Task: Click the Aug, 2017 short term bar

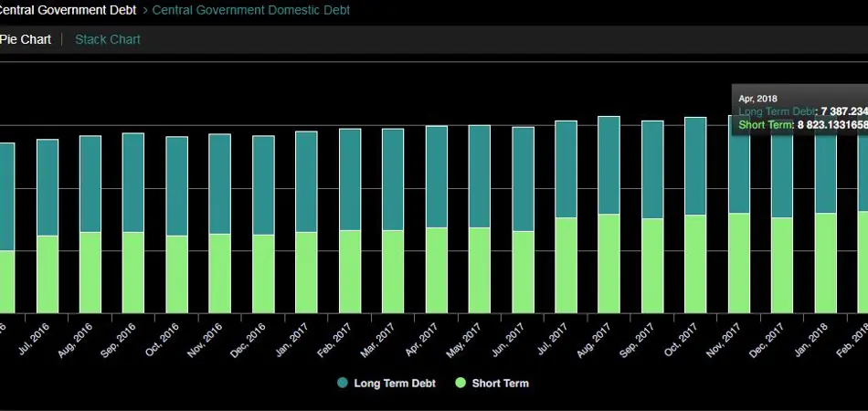Action: (x=609, y=263)
